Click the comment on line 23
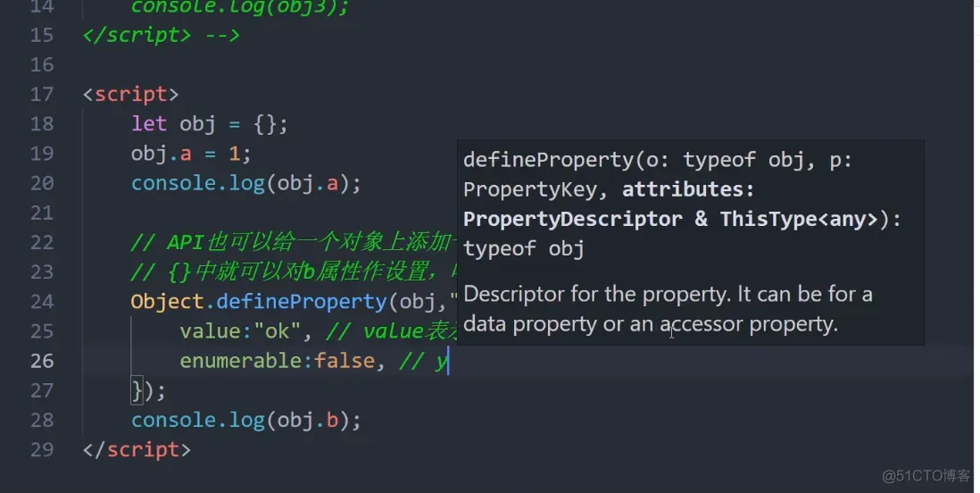The width and height of the screenshot is (980, 493). (294, 272)
